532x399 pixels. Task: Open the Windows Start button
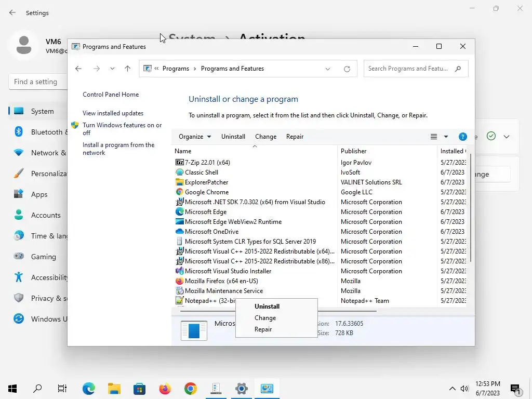[x=12, y=389]
